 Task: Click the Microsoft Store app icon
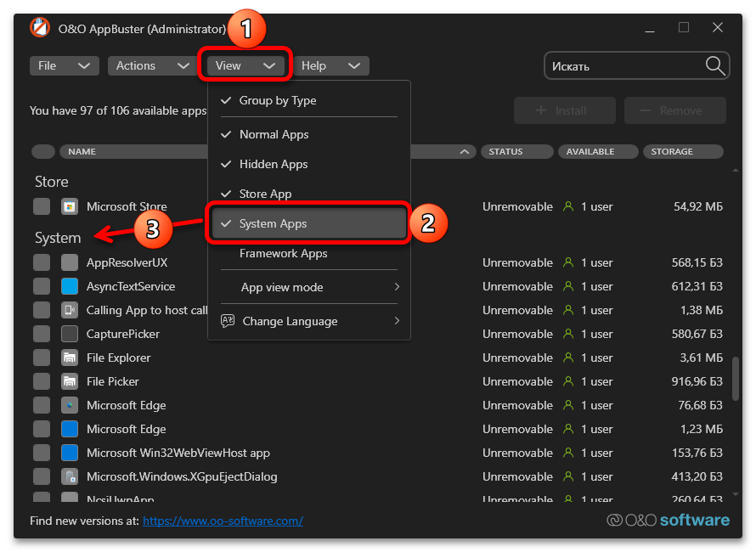click(70, 206)
